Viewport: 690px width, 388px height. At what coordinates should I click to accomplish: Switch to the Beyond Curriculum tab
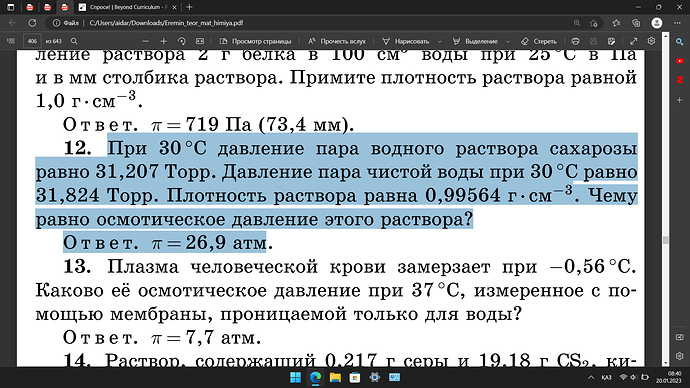128,7
